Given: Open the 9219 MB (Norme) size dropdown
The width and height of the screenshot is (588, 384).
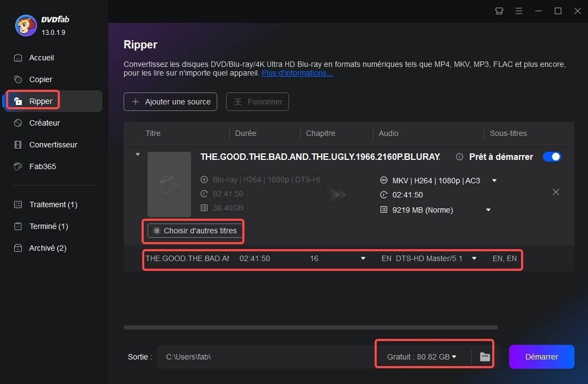Looking at the screenshot, I should point(488,210).
